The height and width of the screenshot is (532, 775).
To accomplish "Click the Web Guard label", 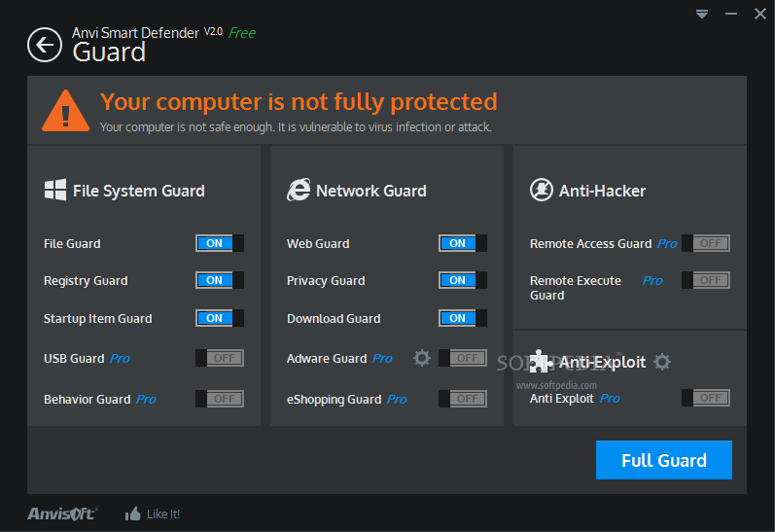I will [x=318, y=244].
